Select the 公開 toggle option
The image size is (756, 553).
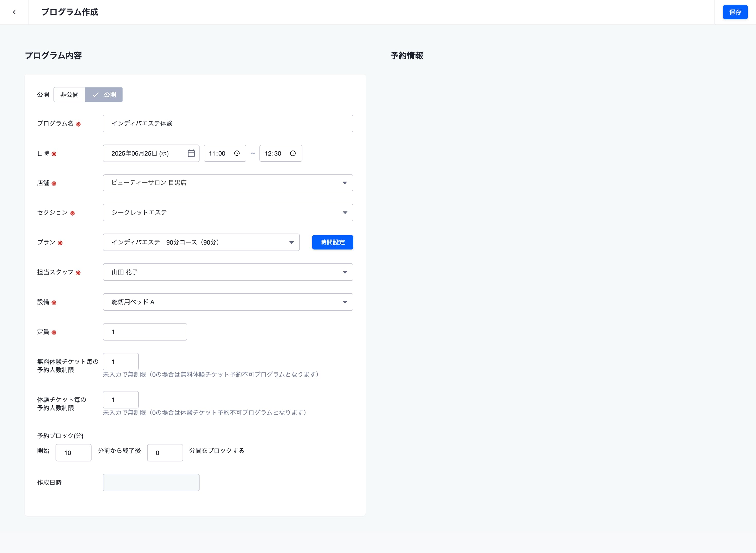[104, 95]
